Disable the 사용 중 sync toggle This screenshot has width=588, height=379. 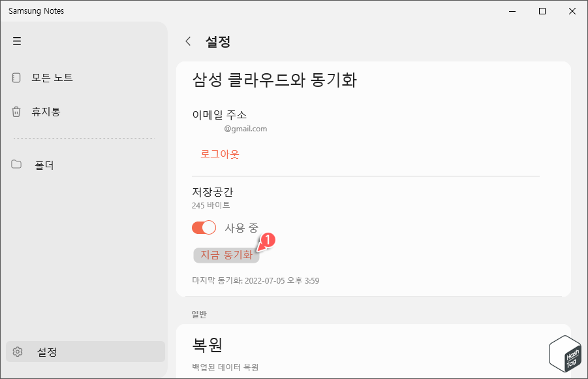[204, 227]
